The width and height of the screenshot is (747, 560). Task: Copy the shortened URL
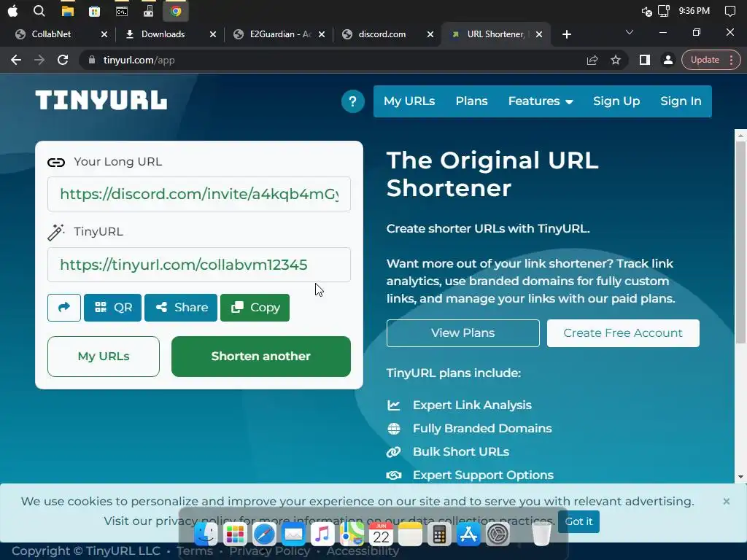255,308
